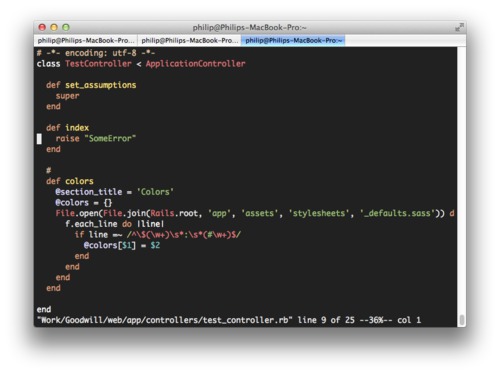Enter full screen with the arrows icon
Viewport: 500px width, 374px height.
click(459, 27)
